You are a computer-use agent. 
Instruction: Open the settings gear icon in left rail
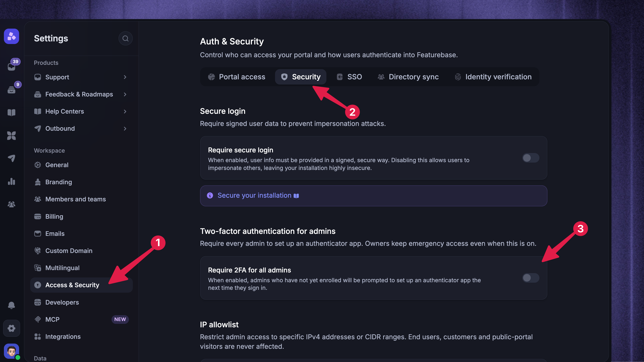11,328
